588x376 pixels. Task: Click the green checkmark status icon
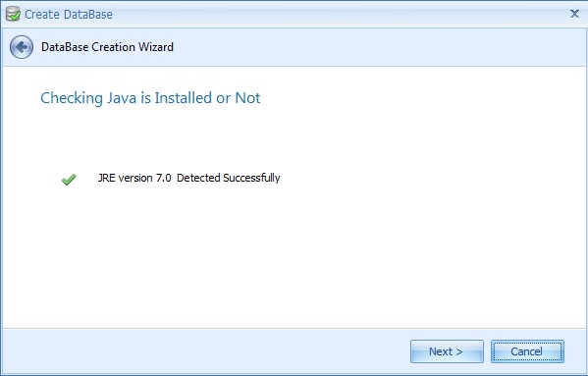coord(69,180)
